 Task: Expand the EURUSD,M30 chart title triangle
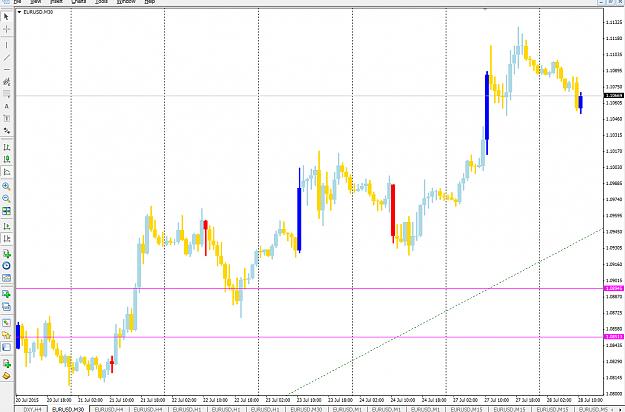[19, 12]
